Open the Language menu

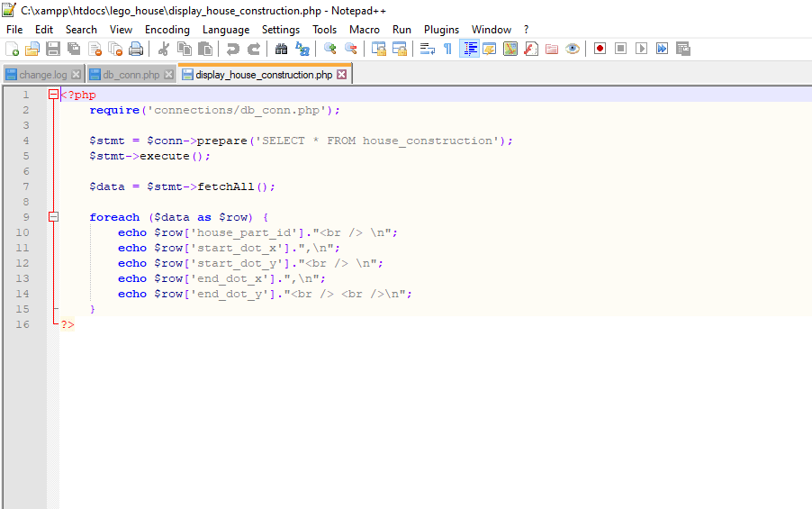tap(226, 30)
